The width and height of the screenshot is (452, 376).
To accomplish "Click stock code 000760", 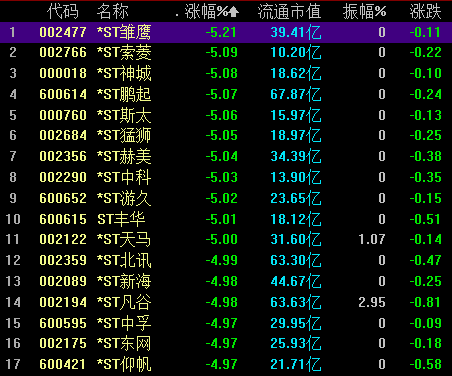I will (x=63, y=115).
